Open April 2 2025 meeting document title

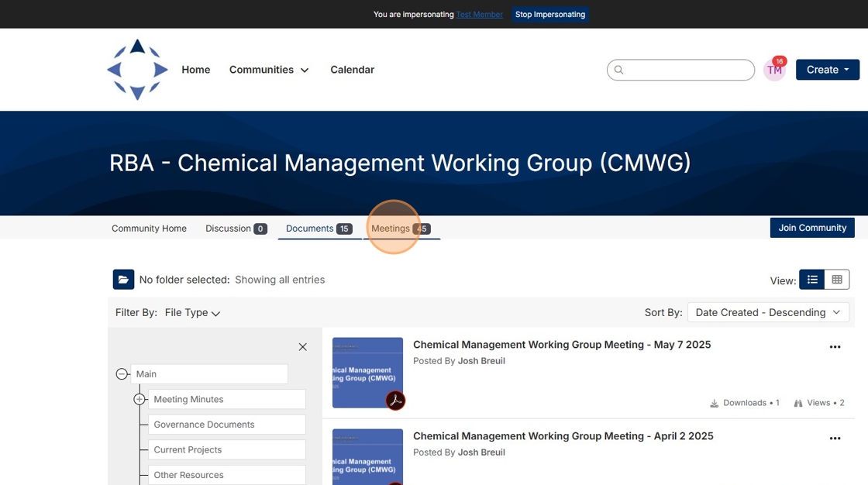(x=563, y=435)
